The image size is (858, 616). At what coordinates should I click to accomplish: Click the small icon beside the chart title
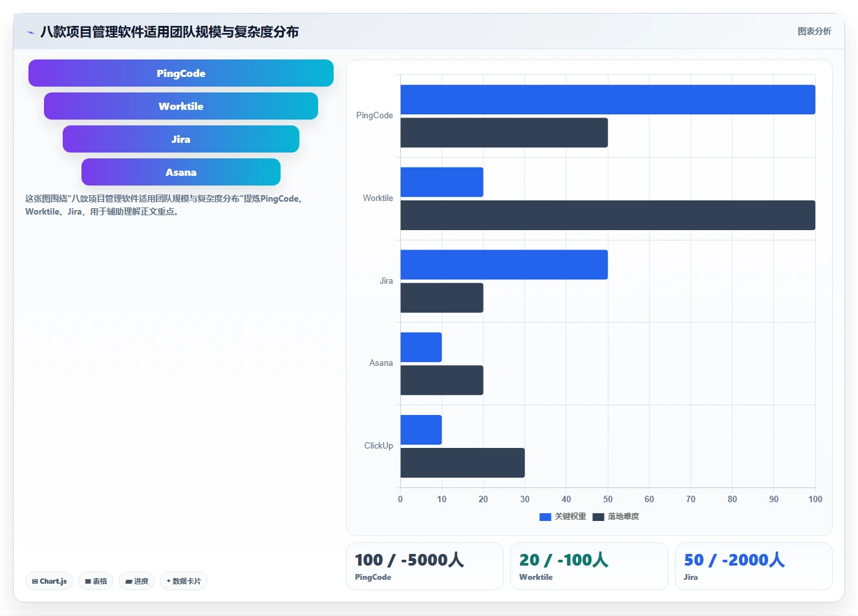click(x=30, y=32)
